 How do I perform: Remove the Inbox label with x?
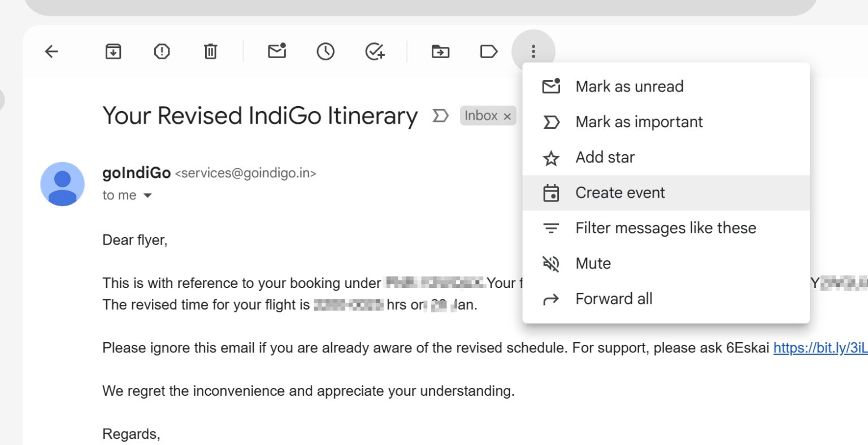[x=507, y=116]
